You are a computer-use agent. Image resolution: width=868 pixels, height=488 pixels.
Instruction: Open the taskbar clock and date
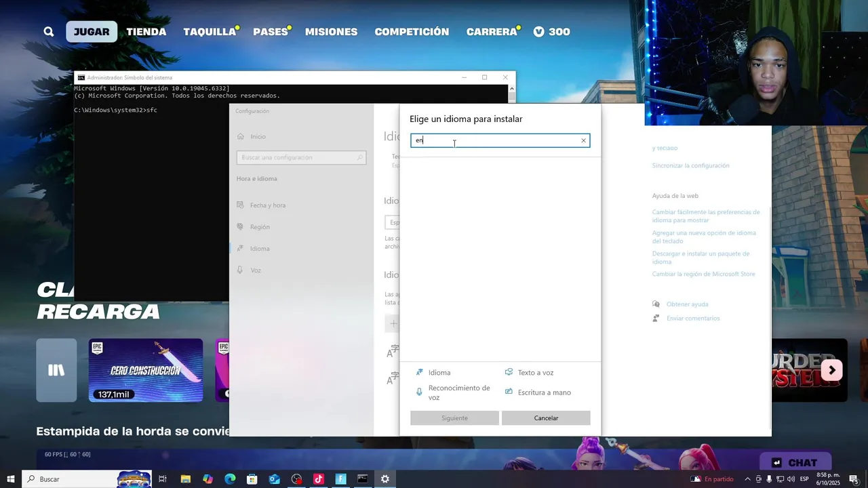tap(828, 479)
